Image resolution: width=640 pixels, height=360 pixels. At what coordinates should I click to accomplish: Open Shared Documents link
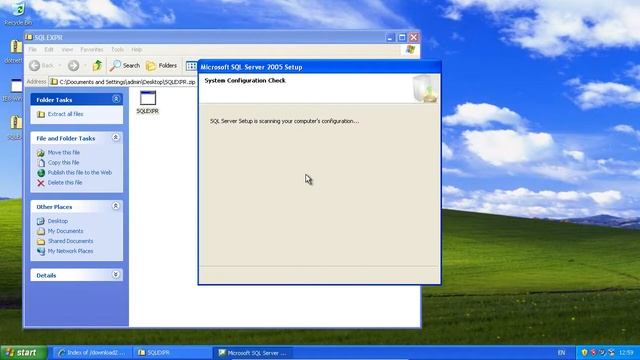[70, 241]
